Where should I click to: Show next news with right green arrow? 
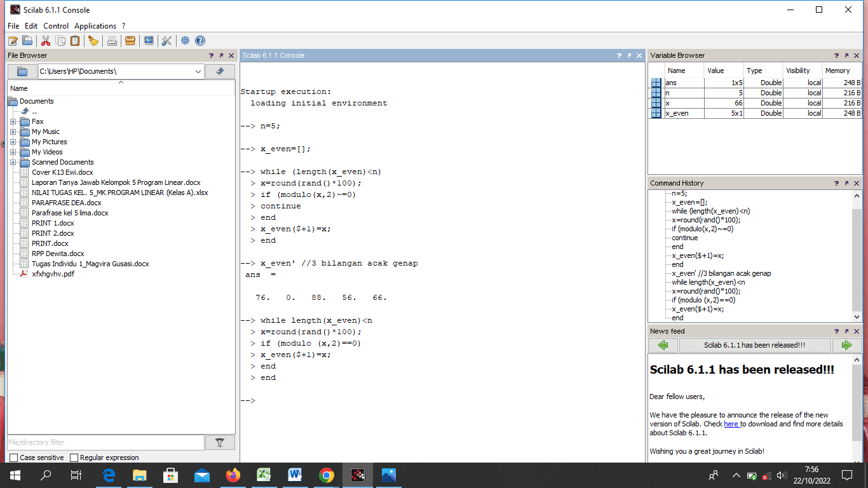coord(846,345)
